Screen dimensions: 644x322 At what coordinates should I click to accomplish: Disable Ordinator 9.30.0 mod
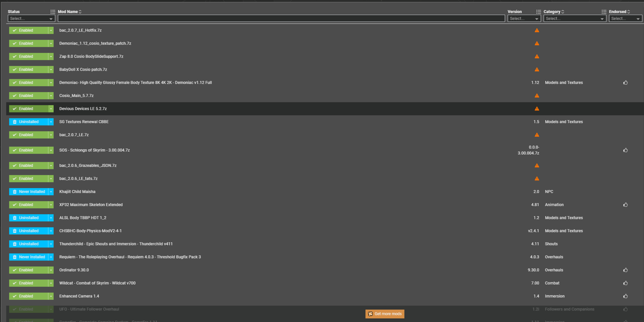coord(29,270)
